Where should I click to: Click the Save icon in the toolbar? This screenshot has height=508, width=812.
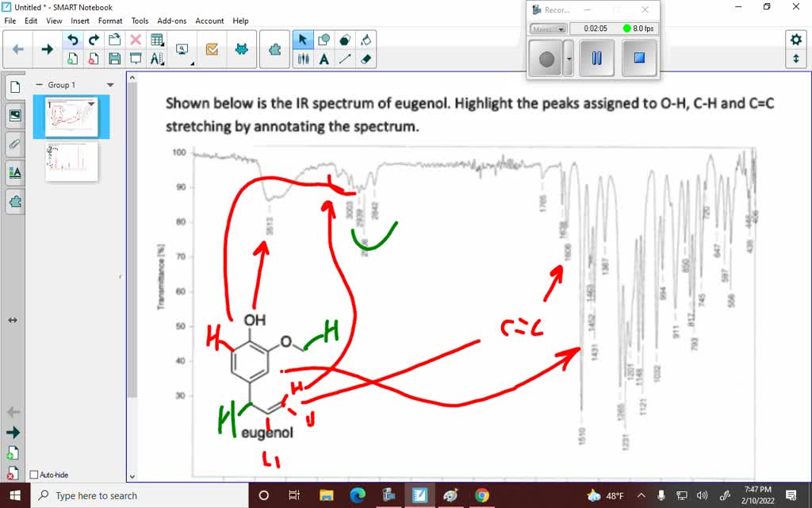coord(113,58)
